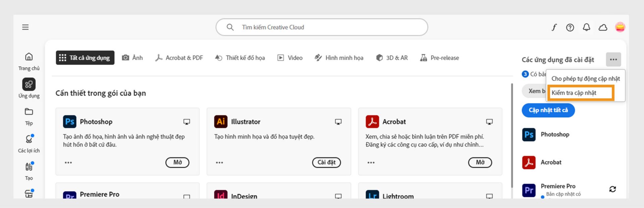Open the hamburger navigation menu
This screenshot has height=208, width=644.
pyautogui.click(x=25, y=27)
